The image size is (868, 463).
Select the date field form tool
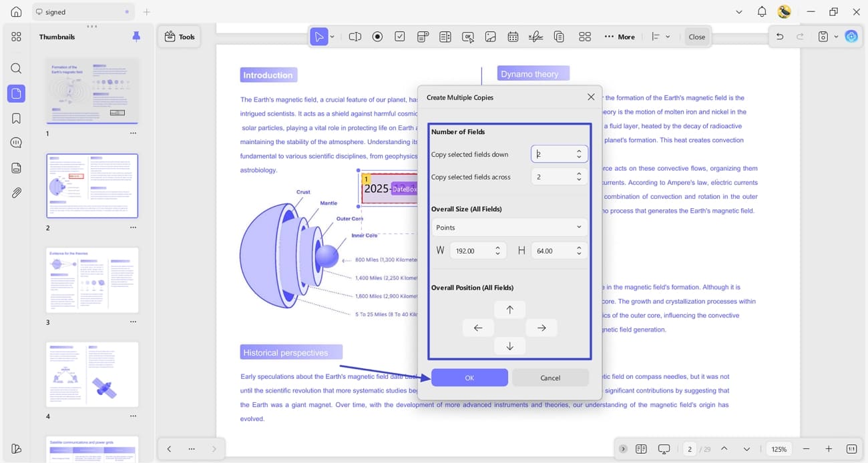tap(513, 37)
